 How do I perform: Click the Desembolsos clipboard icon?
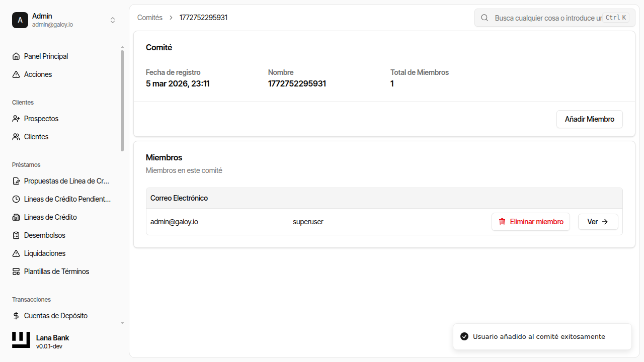coord(16,235)
